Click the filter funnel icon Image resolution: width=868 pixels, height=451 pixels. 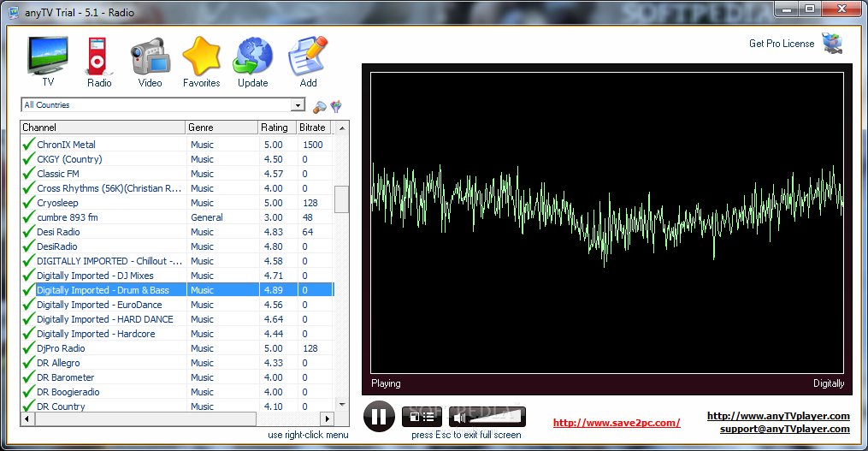tap(336, 106)
